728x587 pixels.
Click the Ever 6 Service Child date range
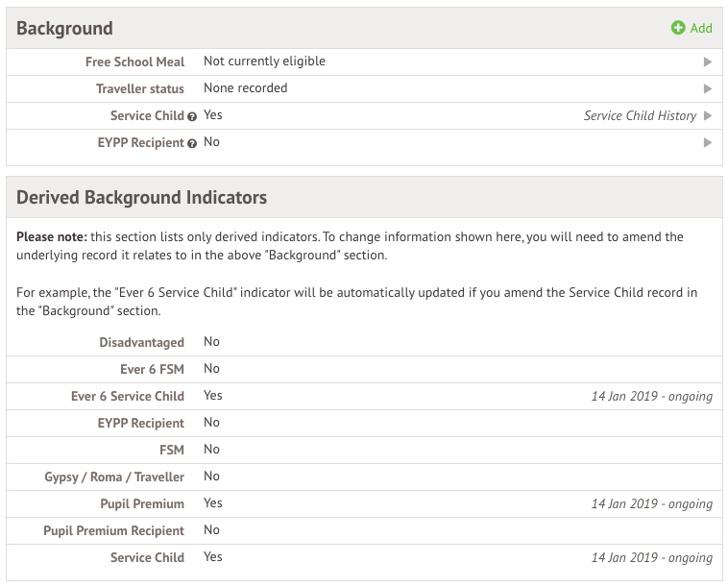651,396
